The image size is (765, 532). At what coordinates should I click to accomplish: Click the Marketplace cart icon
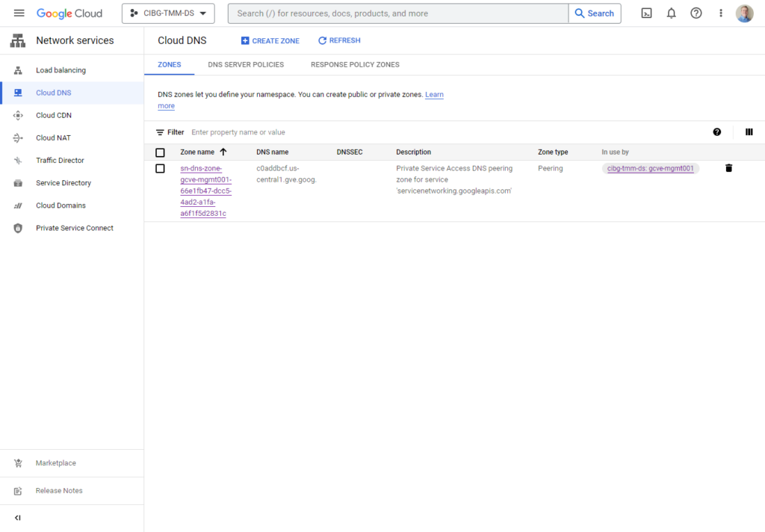[18, 463]
